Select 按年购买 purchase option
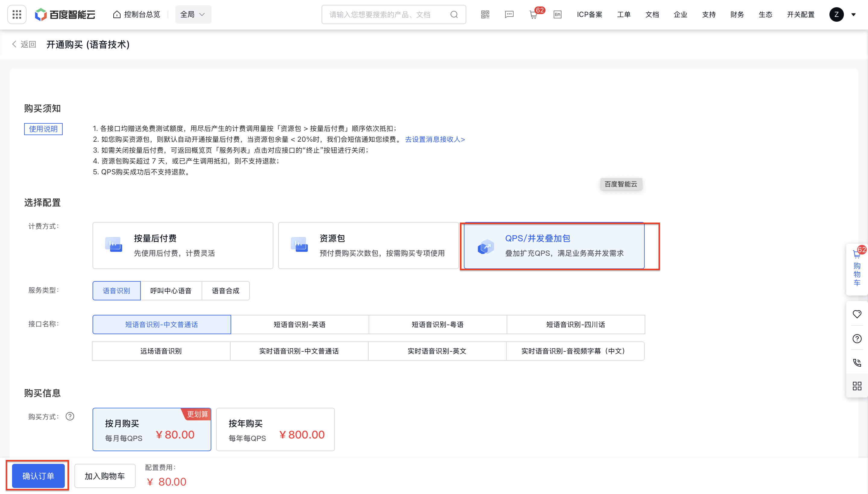The image size is (868, 494). pos(275,429)
